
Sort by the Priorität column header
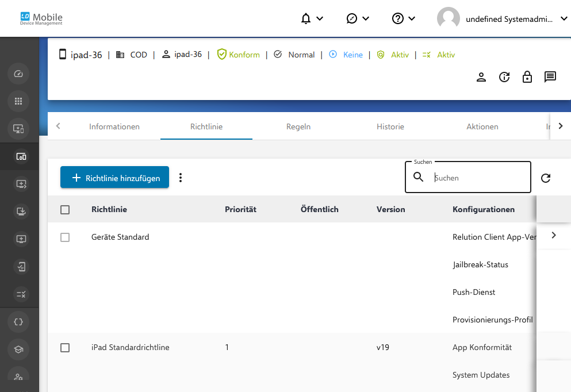pyautogui.click(x=240, y=209)
